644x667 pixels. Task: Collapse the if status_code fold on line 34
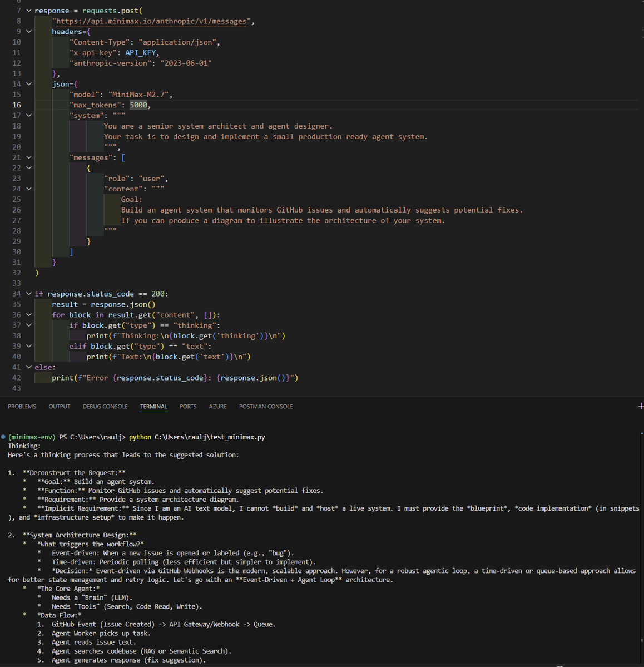tap(29, 294)
